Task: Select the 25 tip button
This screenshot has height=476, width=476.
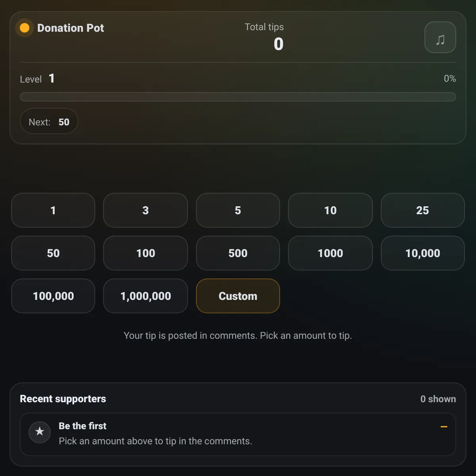Action: click(x=422, y=210)
